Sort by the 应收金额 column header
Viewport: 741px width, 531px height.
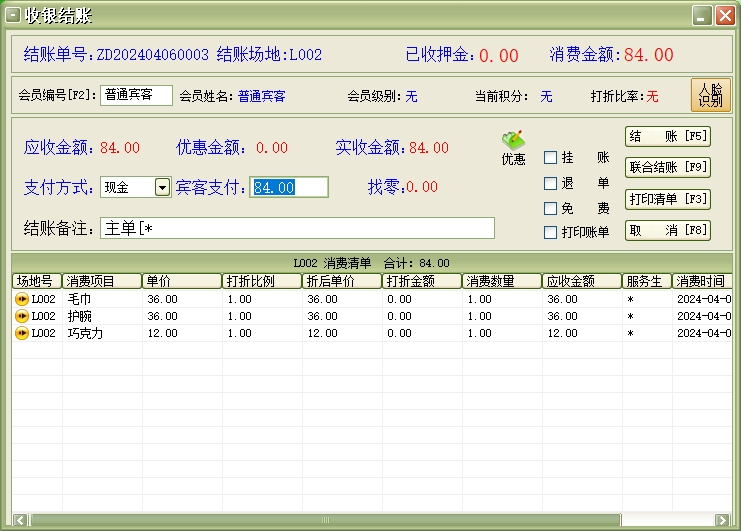(581, 281)
